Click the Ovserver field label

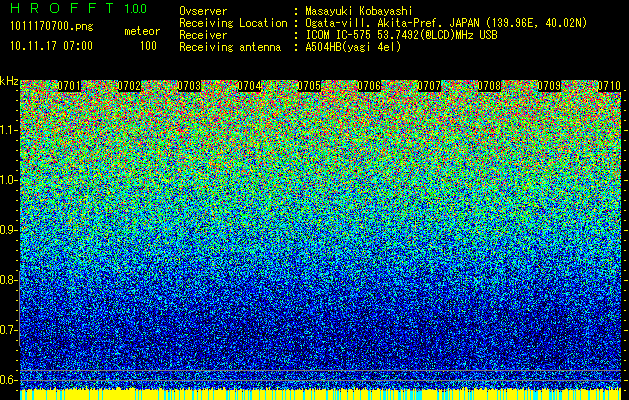tap(203, 11)
